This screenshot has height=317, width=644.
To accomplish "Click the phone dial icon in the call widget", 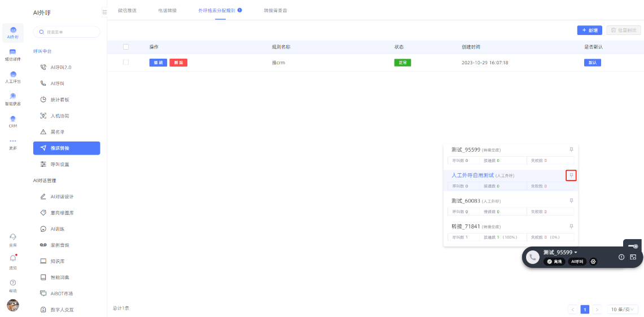I will tap(532, 257).
